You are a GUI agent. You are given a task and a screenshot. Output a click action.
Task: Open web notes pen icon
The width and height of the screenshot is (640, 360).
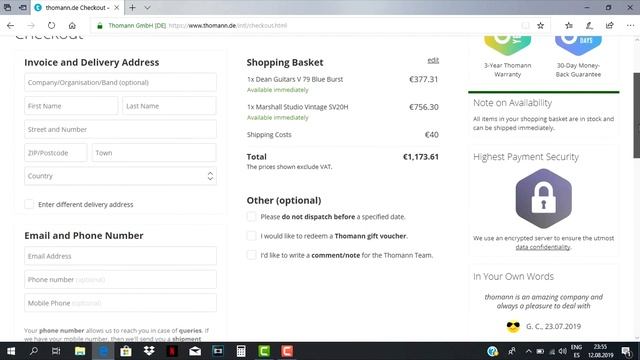click(x=589, y=25)
